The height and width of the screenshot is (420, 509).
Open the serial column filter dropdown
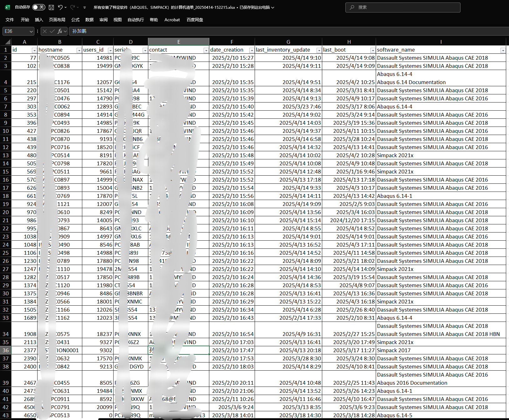click(145, 50)
